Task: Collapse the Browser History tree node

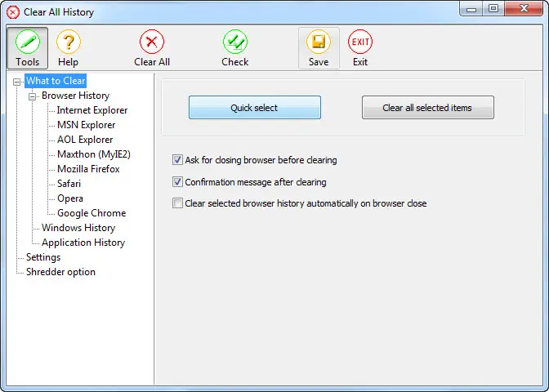Action: 32,96
